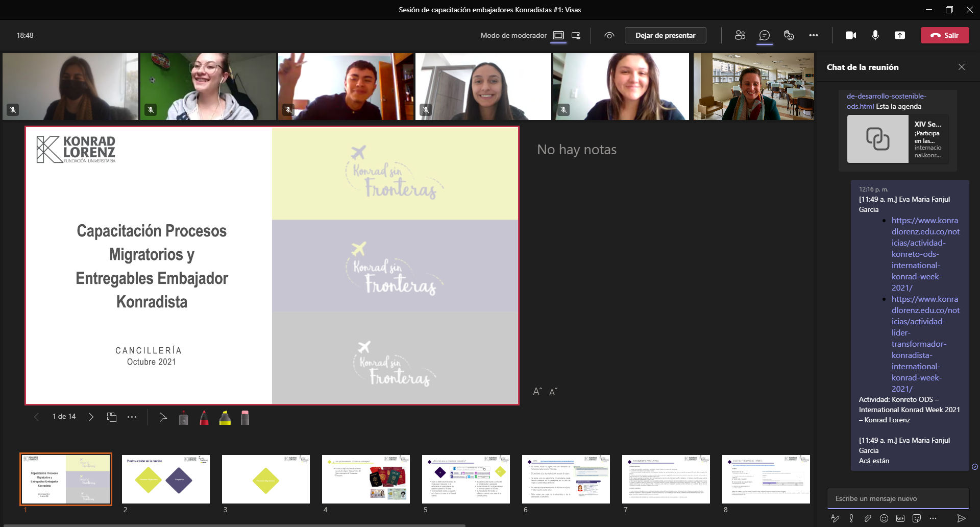Open the de-desarrollo-sostenible-ods.html link

point(886,101)
